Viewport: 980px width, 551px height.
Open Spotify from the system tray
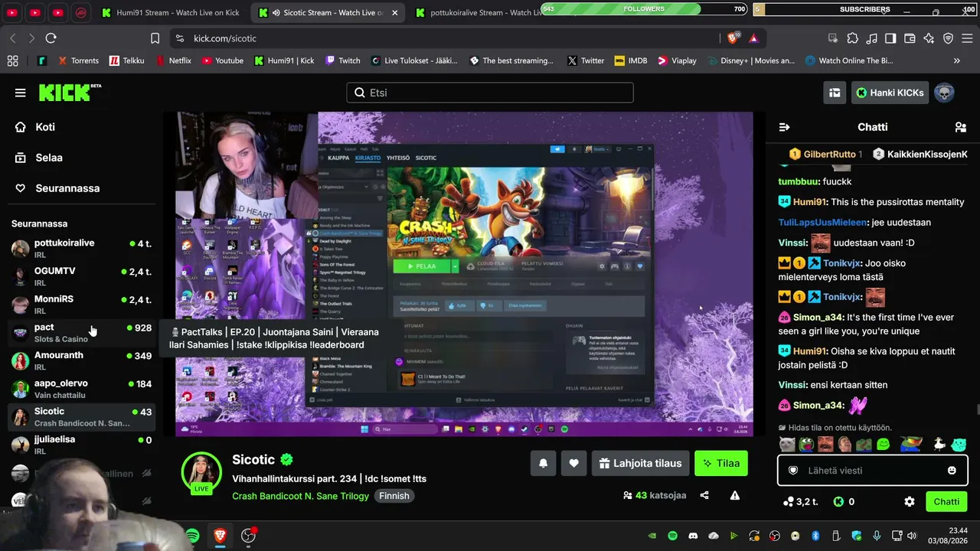pos(672,536)
